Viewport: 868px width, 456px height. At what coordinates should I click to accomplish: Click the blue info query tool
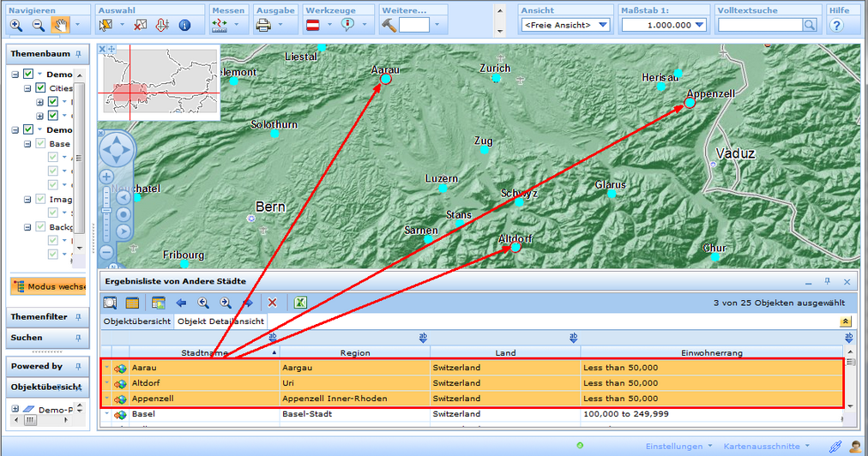(184, 26)
